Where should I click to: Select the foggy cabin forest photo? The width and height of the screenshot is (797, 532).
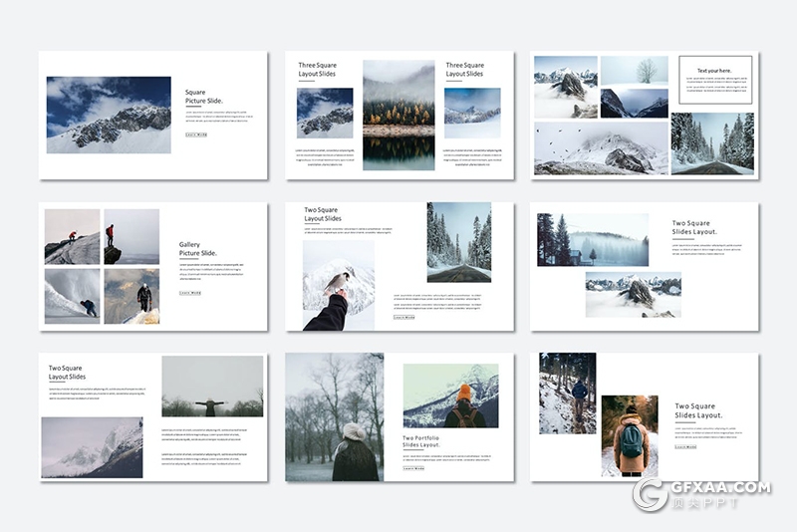tap(593, 240)
